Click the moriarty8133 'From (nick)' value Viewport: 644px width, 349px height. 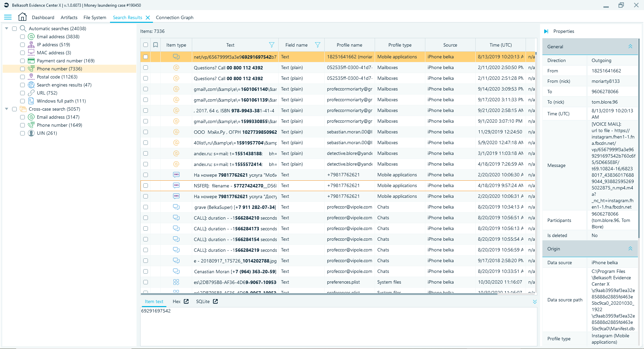click(x=605, y=81)
